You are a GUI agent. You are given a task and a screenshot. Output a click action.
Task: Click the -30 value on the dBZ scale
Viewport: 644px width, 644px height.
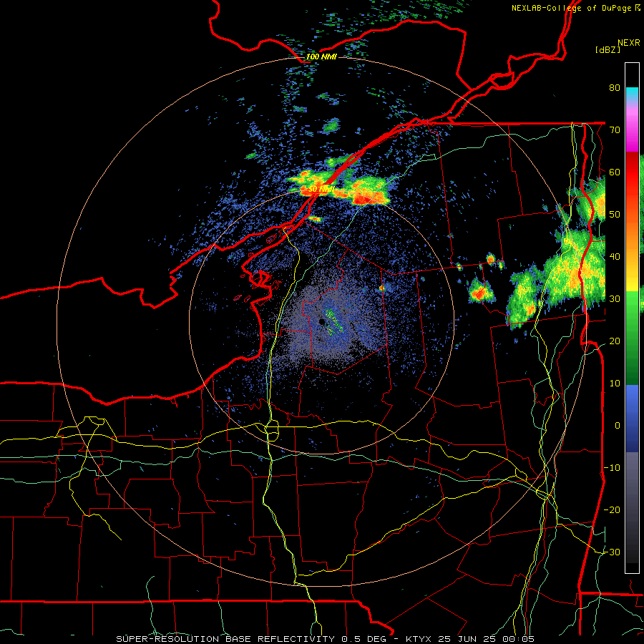click(x=612, y=552)
